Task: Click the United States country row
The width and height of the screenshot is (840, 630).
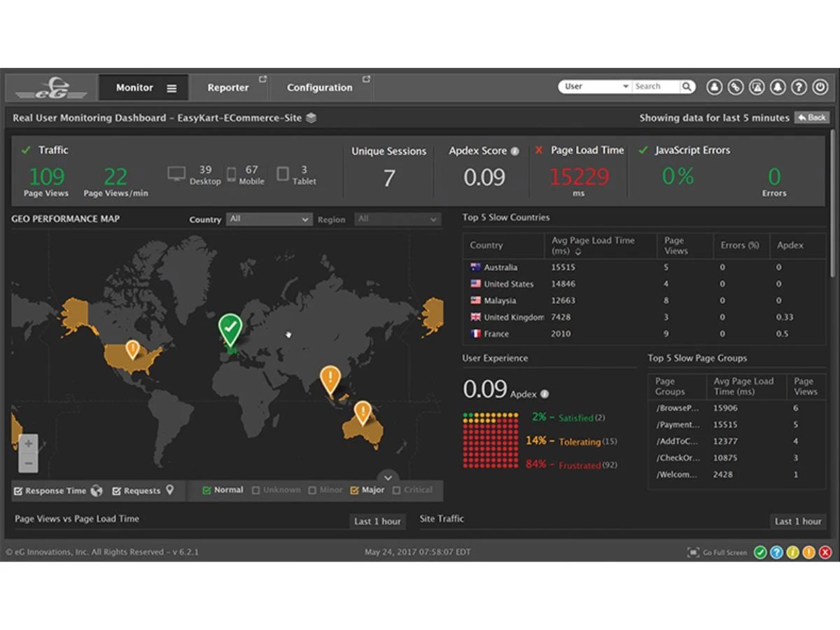Action: [x=644, y=284]
